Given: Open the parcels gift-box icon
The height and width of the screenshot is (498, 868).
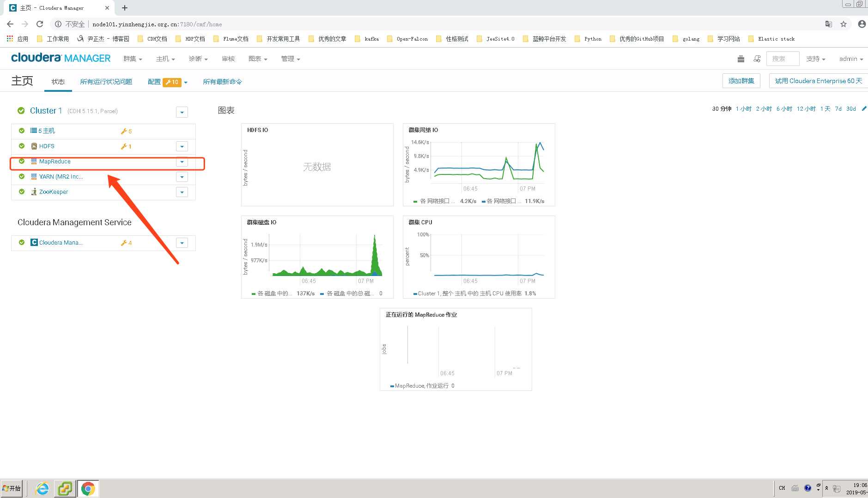Looking at the screenshot, I should 741,59.
